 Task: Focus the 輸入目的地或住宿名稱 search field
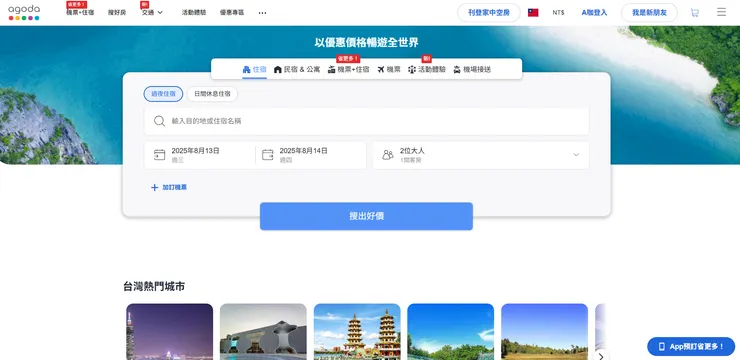pos(367,121)
